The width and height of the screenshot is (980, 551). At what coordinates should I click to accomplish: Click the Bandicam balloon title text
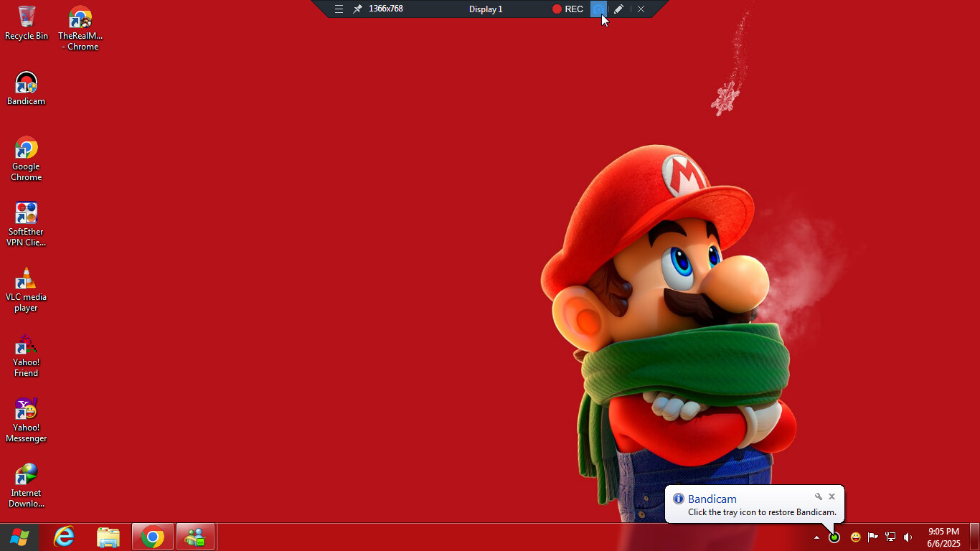(712, 499)
